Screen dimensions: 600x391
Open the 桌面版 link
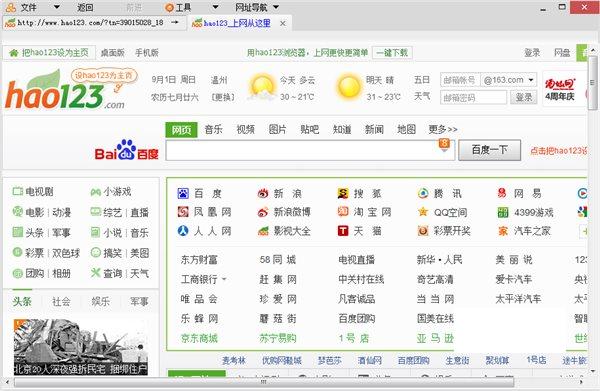[x=112, y=53]
